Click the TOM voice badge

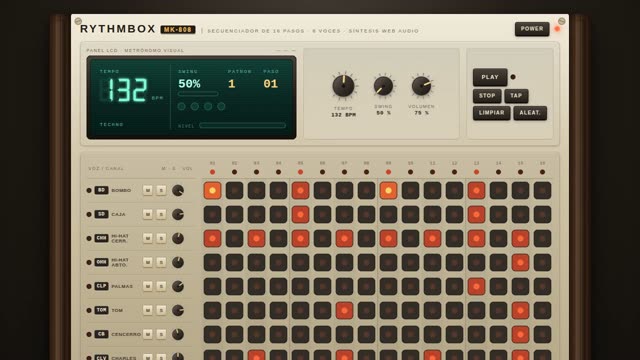pos(102,310)
